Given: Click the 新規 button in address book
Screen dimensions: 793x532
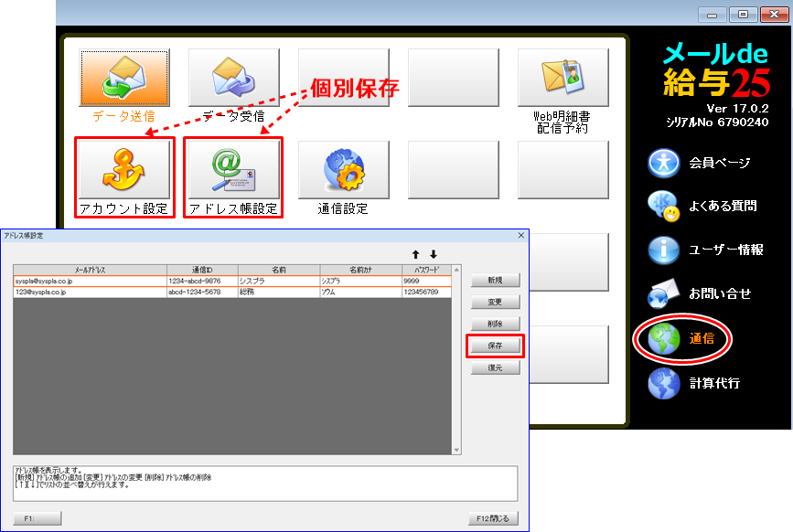Looking at the screenshot, I should pos(495,280).
